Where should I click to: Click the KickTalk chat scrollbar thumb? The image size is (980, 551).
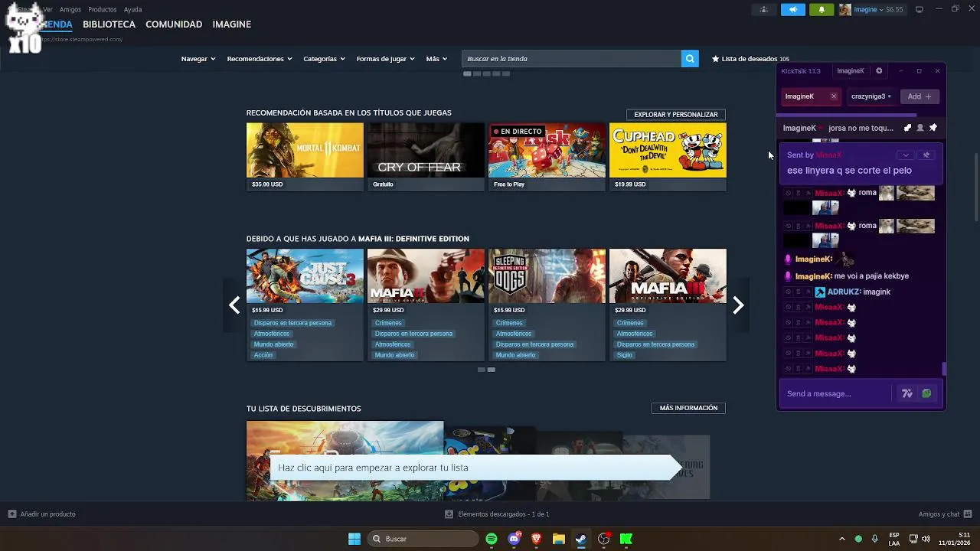point(944,370)
